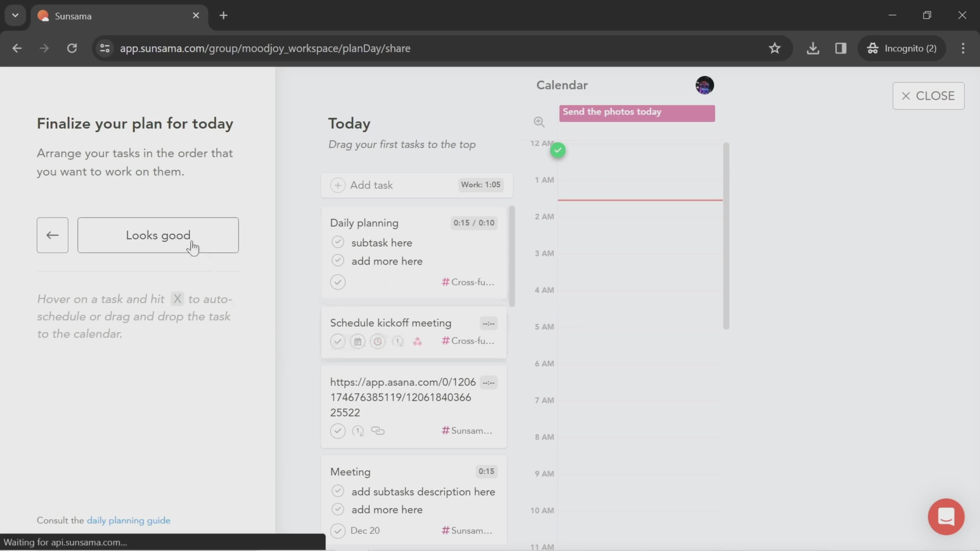980x551 pixels.
Task: Toggle completion checkbox on Schedule kickoff meeting
Action: pyautogui.click(x=338, y=341)
